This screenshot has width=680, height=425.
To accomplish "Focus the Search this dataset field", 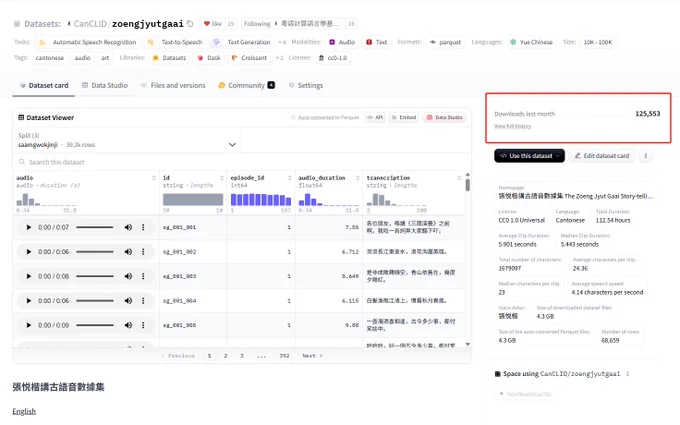I will tap(242, 162).
